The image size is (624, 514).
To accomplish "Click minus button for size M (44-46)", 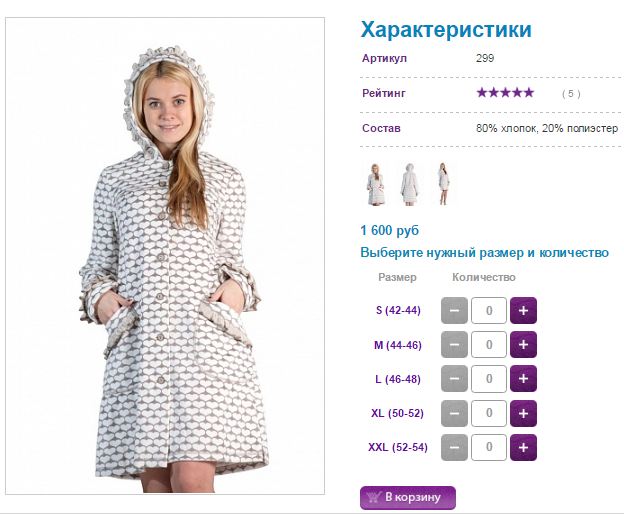I will coord(454,345).
